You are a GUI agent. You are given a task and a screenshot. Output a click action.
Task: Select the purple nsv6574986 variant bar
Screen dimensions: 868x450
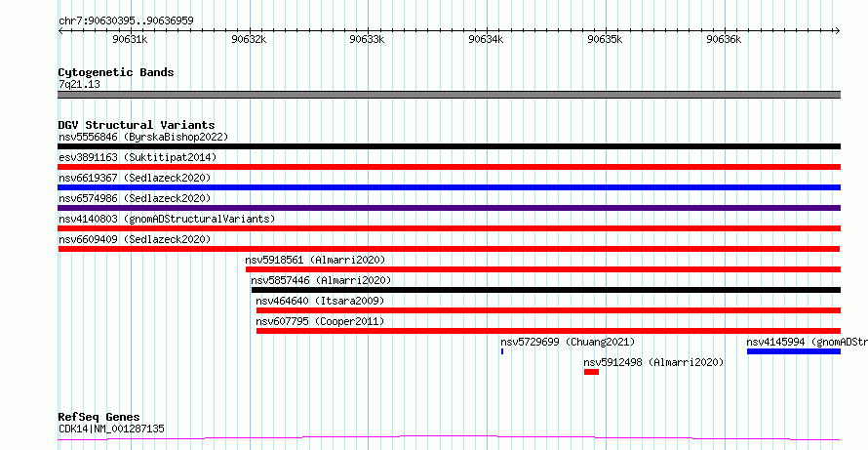coord(449,208)
